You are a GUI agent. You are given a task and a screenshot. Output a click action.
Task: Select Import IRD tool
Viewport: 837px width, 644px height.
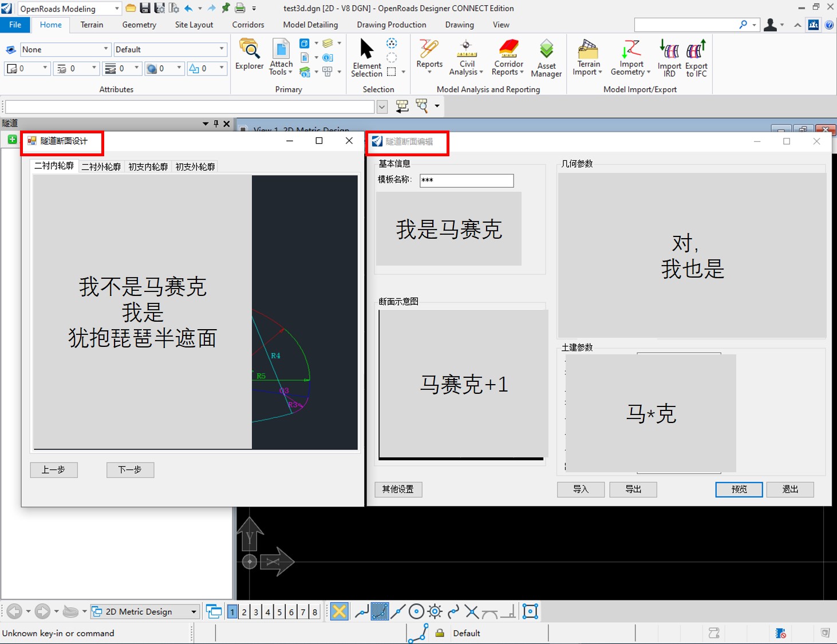pos(668,57)
